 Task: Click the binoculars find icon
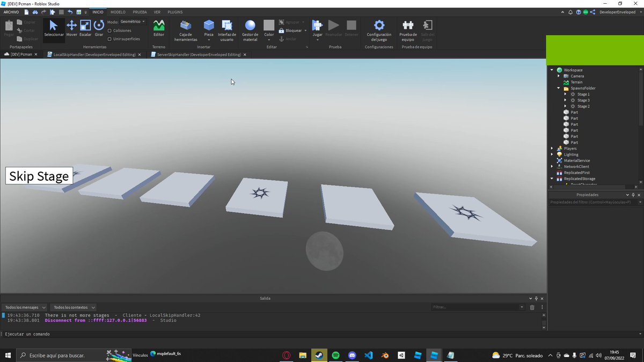point(35,12)
